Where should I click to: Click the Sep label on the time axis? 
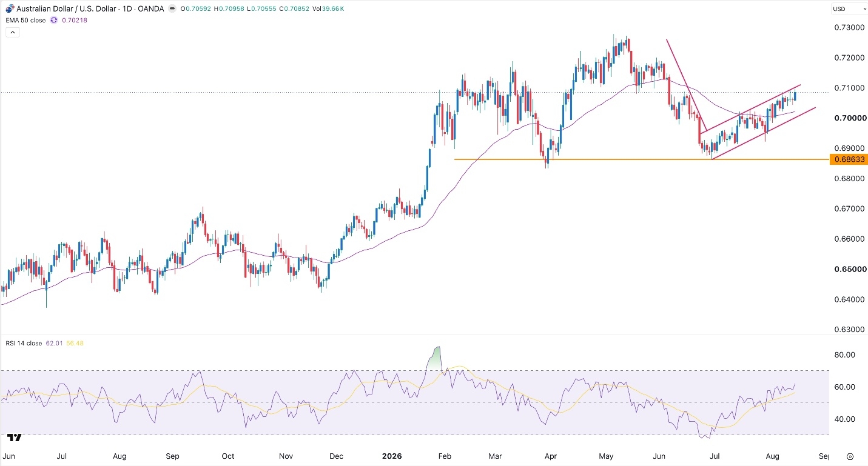pos(172,456)
